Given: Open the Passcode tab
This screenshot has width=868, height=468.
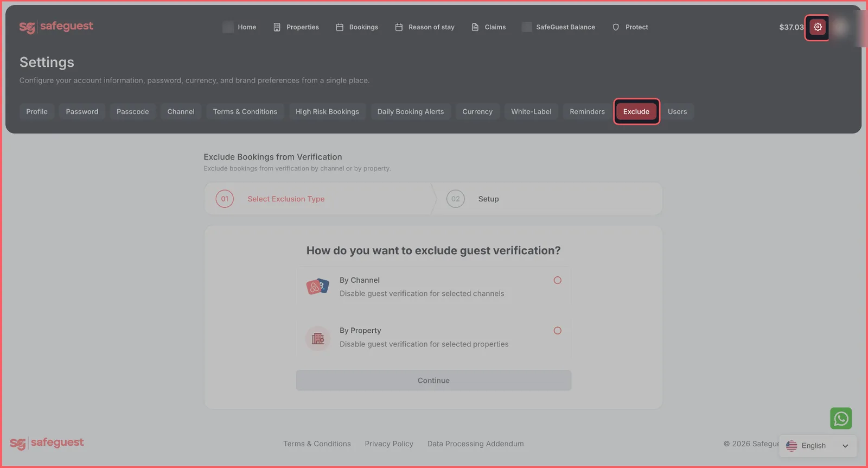Looking at the screenshot, I should (x=133, y=111).
